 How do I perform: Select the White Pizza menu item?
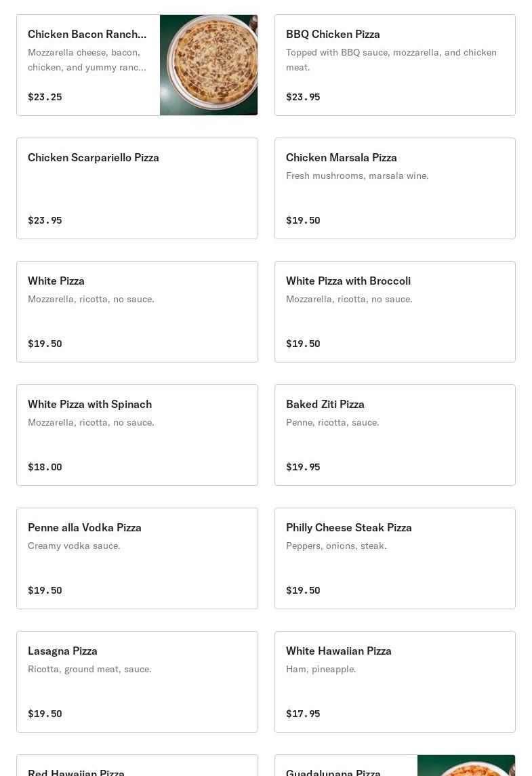point(137,311)
